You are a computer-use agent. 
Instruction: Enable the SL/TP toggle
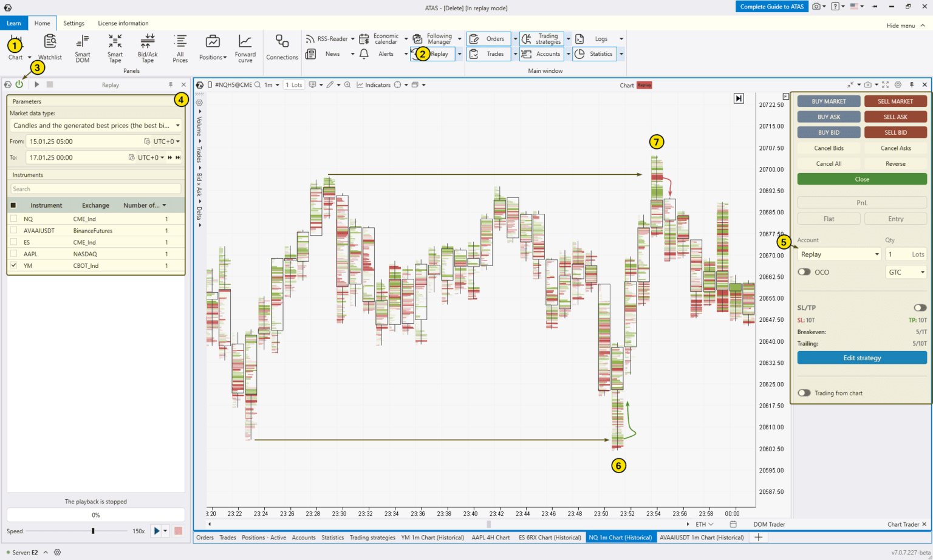point(919,308)
